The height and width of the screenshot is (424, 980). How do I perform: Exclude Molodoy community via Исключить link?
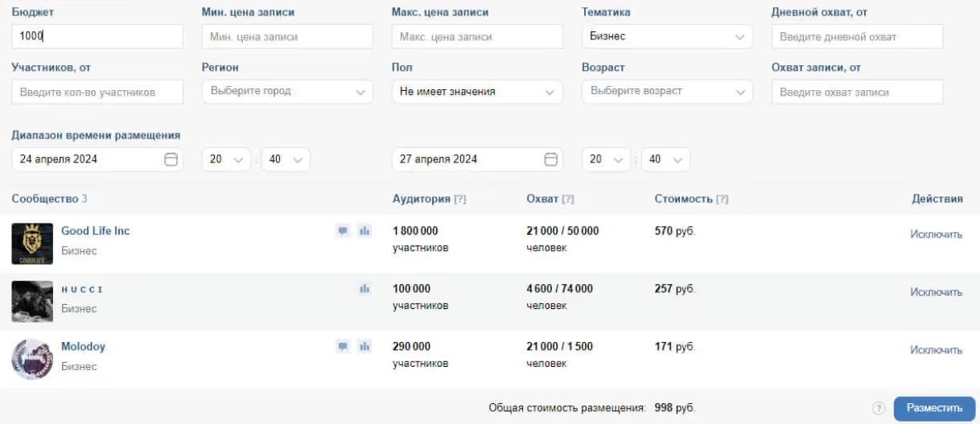coord(936,350)
